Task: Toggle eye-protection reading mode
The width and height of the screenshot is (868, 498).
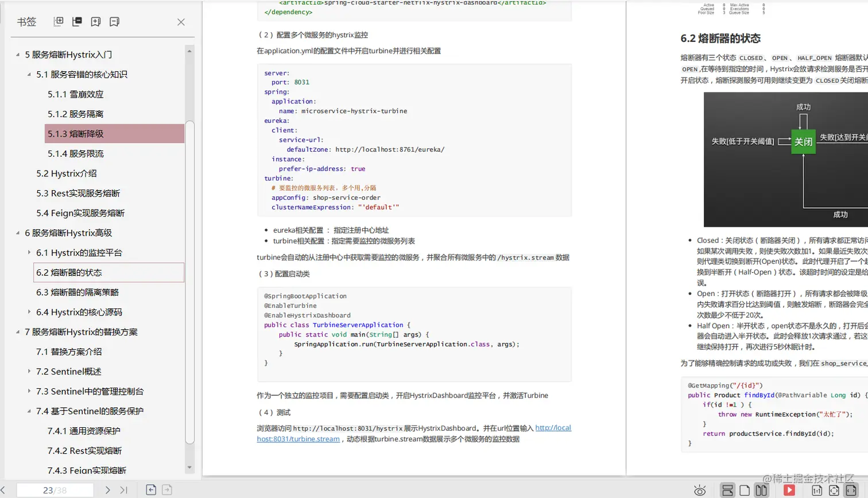Action: [700, 491]
